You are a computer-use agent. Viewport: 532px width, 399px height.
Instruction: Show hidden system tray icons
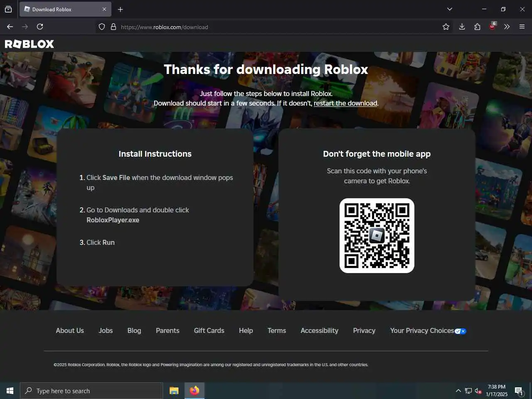pos(458,391)
